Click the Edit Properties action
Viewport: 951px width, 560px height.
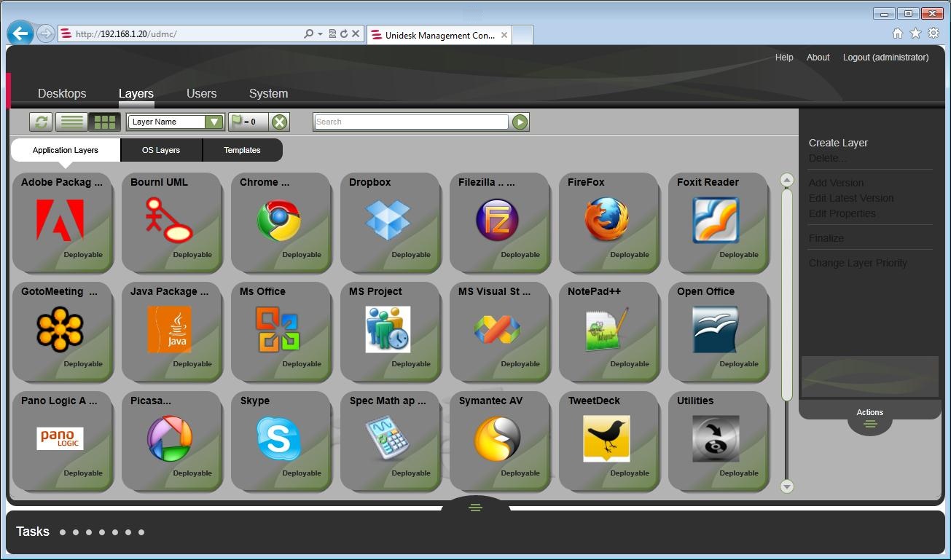click(842, 213)
